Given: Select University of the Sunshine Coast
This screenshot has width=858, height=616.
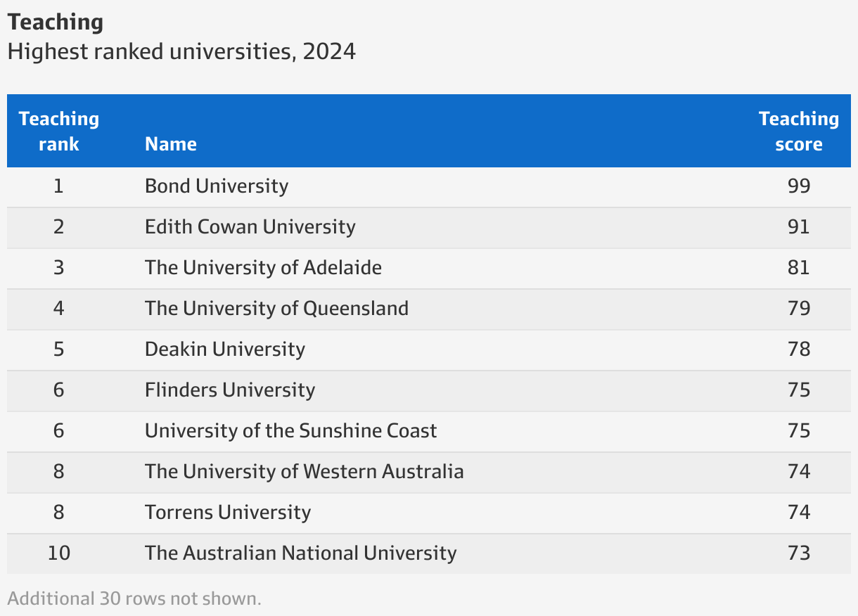Looking at the screenshot, I should tap(290, 431).
